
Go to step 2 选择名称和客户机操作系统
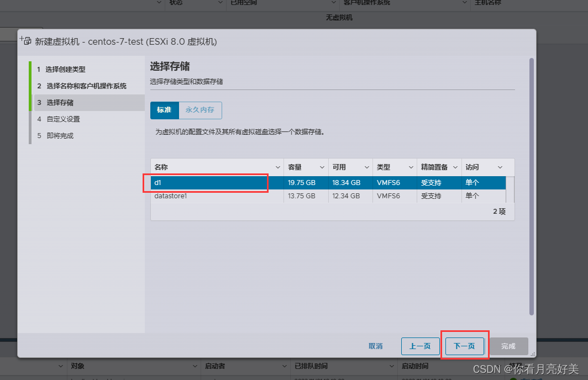coord(82,86)
